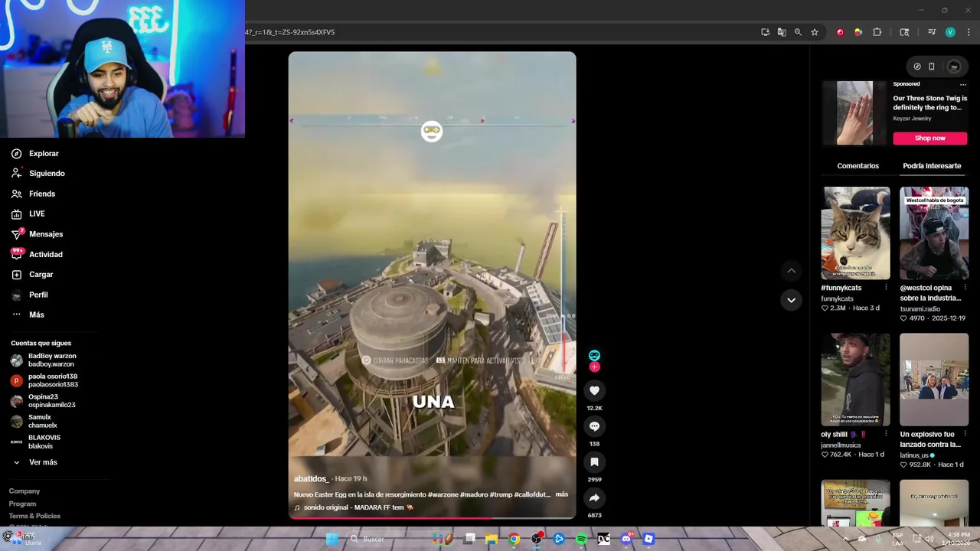This screenshot has width=980, height=551.
Task: Click the Company footer link
Action: pos(24,491)
